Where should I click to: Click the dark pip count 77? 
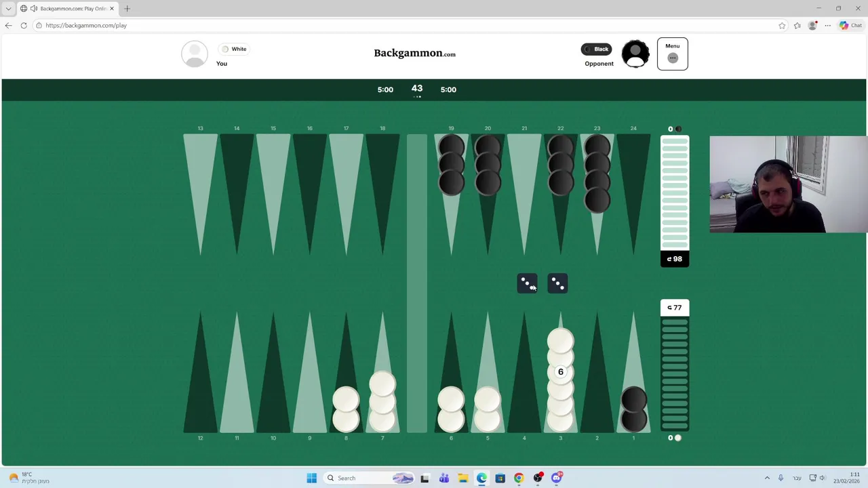[x=675, y=308]
